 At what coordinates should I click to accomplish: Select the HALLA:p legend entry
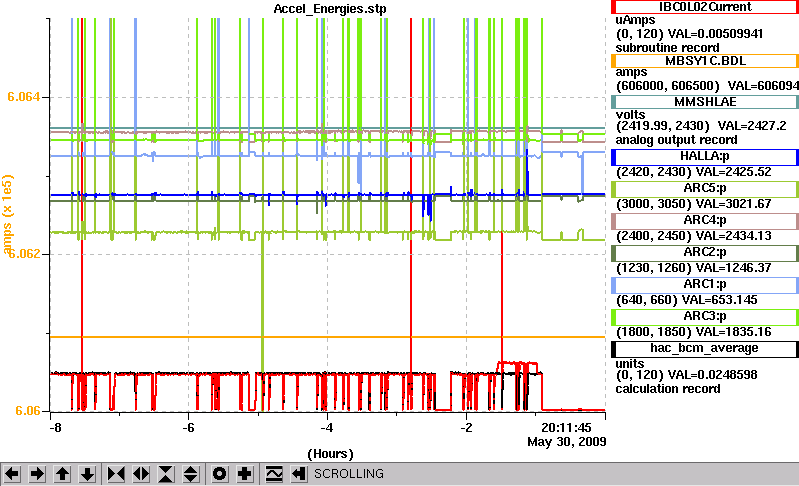click(x=705, y=157)
